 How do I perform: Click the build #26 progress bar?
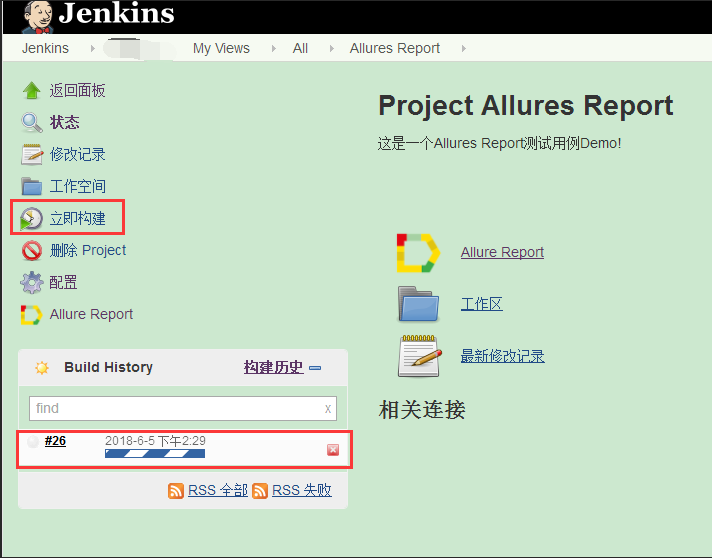coord(155,454)
